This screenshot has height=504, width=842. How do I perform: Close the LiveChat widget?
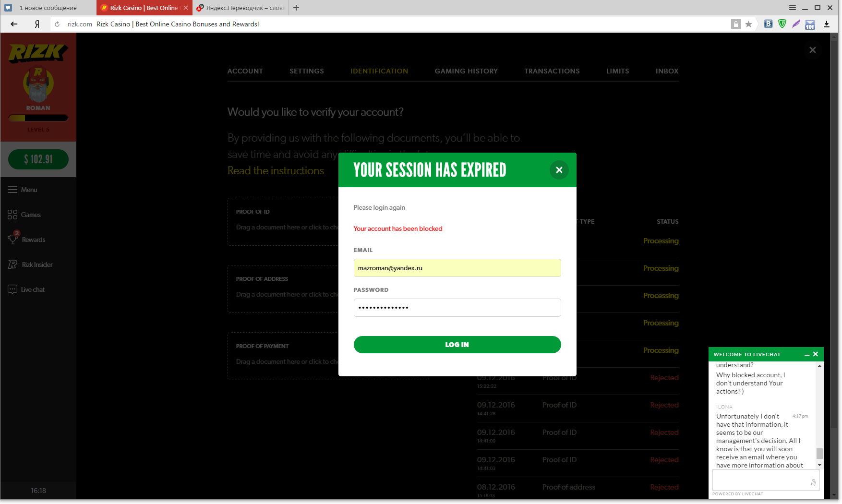[x=816, y=354]
